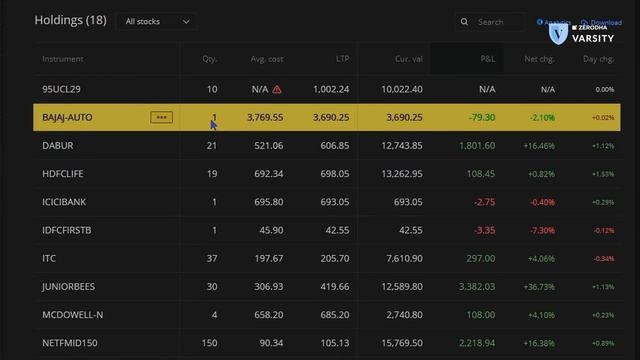Sort by LTP column header
640x360 pixels.
(x=342, y=59)
